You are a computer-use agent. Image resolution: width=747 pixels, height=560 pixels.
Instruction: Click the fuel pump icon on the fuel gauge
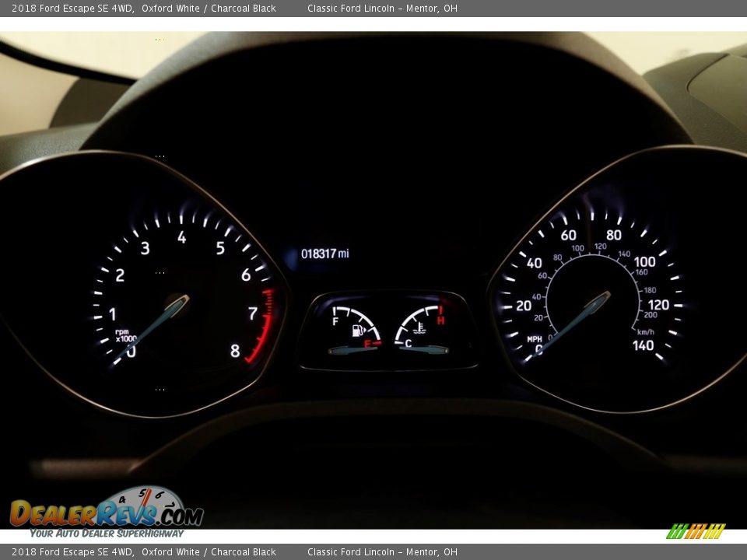358,331
